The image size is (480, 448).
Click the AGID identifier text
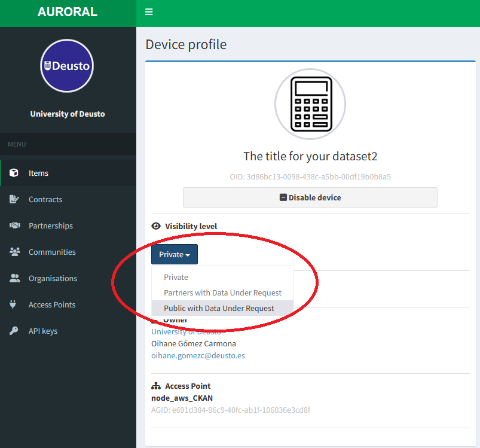click(231, 410)
